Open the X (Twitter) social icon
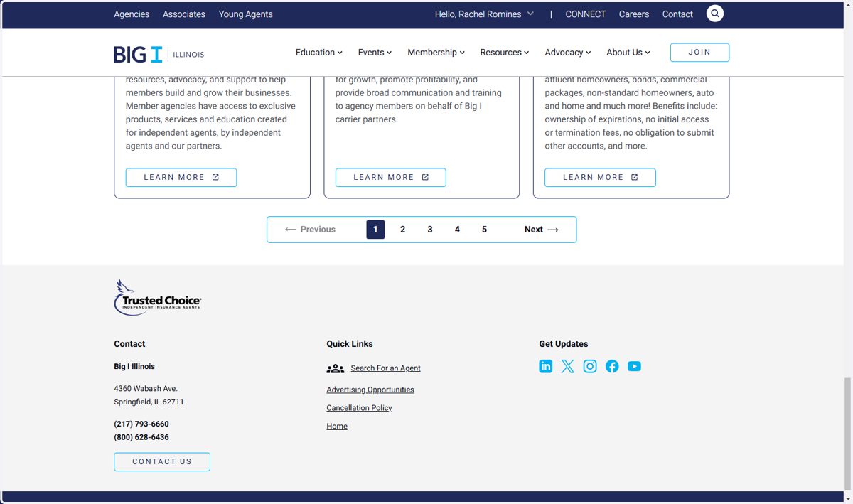Image resolution: width=853 pixels, height=504 pixels. (568, 366)
